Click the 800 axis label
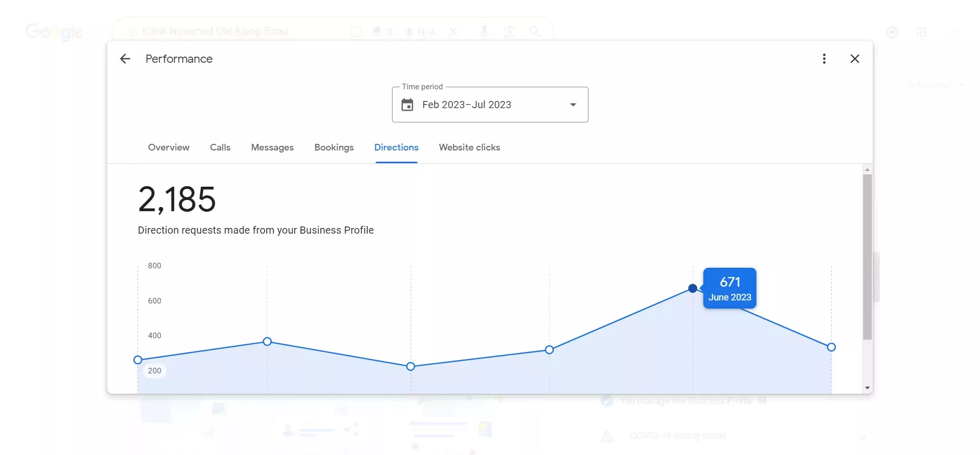Screen dimensions: 980x455 point(155,266)
